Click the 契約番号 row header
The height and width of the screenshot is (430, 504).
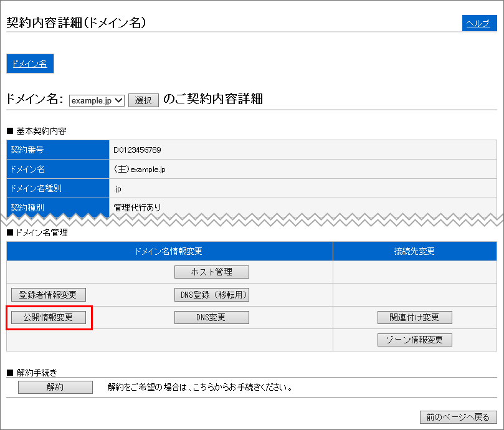[58, 150]
